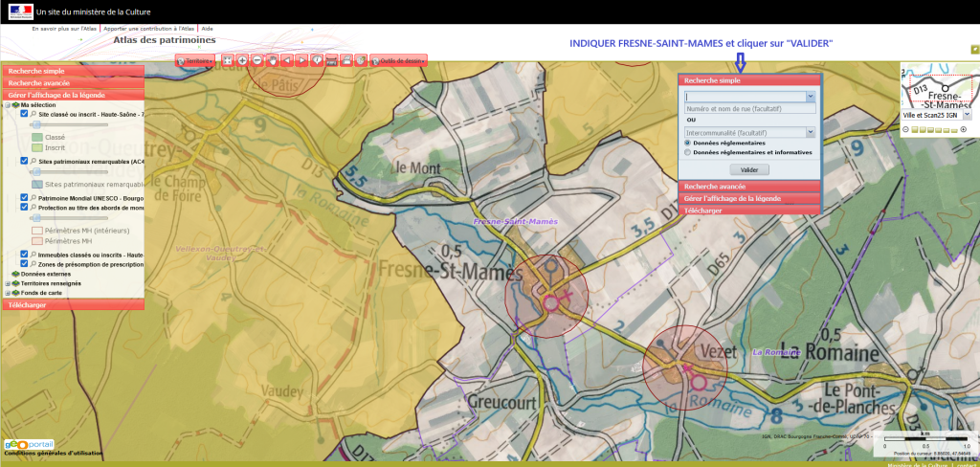
Task: Open the Aide link in header
Action: tap(207, 29)
